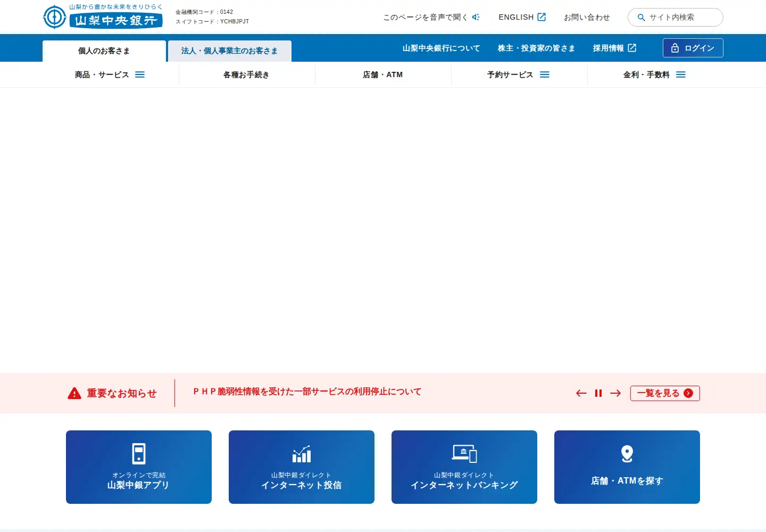
Task: Switch to the ENGLISH site
Action: click(522, 17)
